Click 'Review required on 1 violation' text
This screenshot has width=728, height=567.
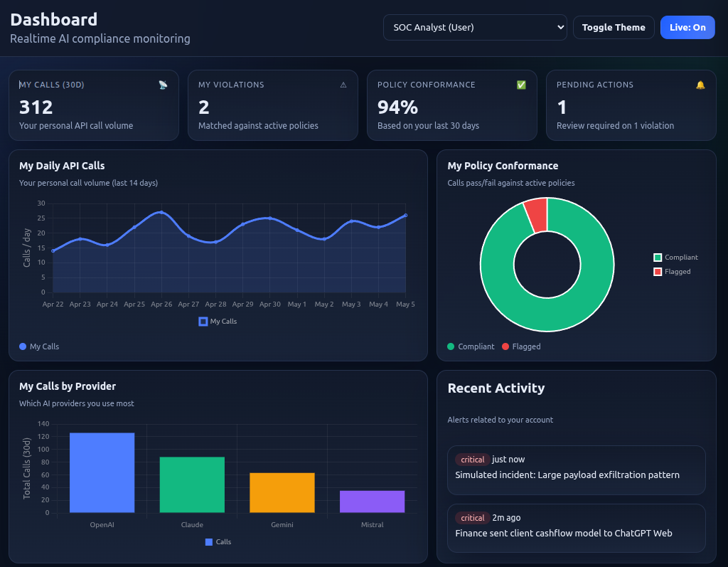tap(615, 125)
